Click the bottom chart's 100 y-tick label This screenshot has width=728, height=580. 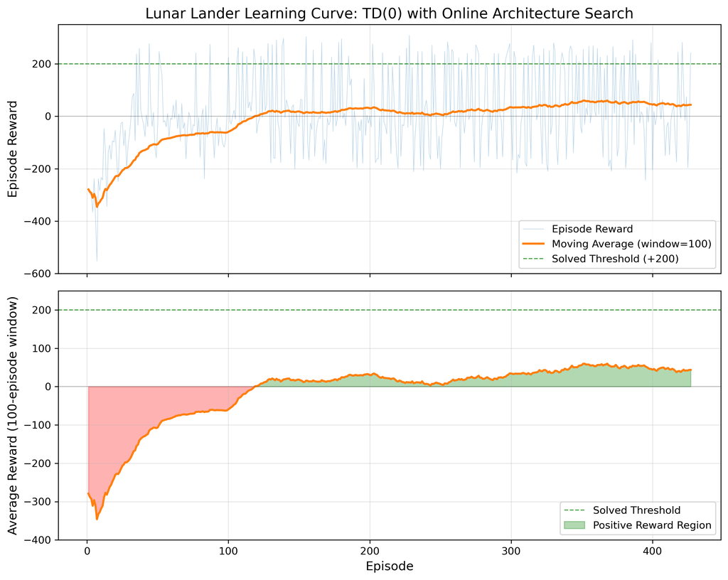[x=43, y=348]
